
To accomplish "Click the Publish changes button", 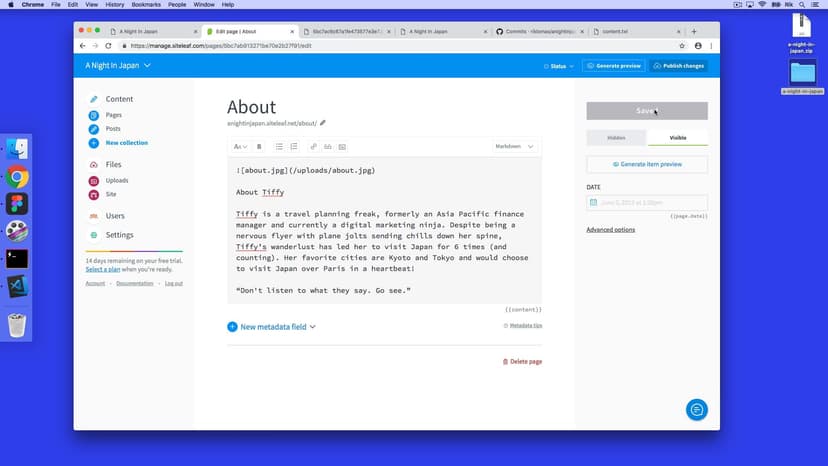I will (x=678, y=66).
